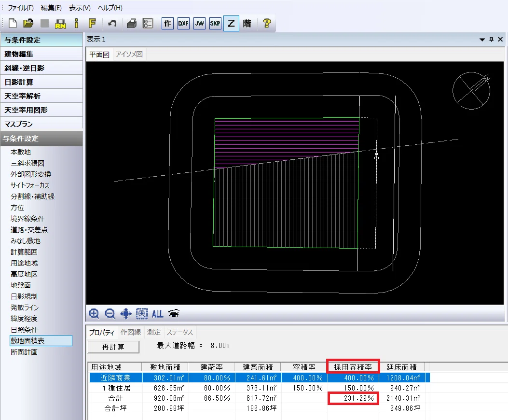Open the 天空率用図形 section
508x420 pixels.
pyautogui.click(x=41, y=110)
